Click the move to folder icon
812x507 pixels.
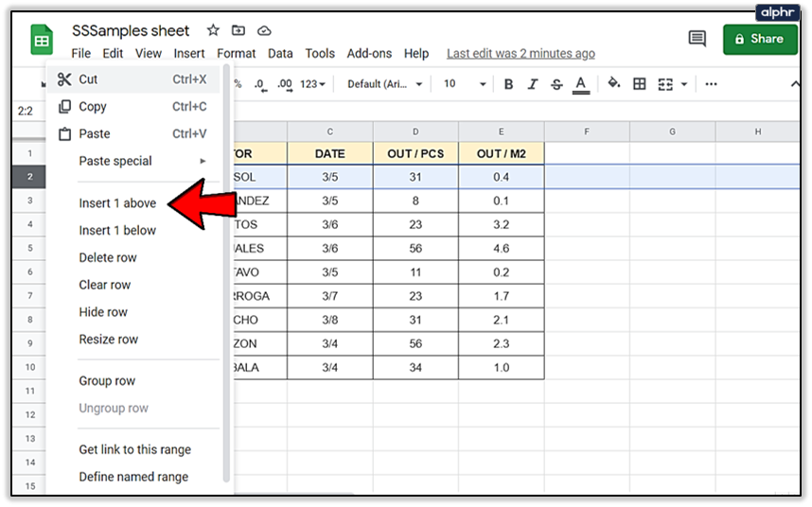pos(238,30)
